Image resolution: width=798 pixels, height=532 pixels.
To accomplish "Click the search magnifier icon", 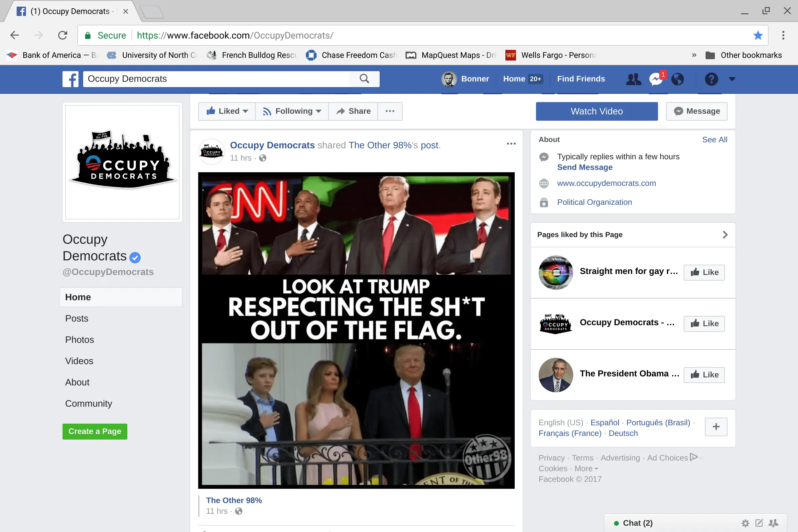I will tap(364, 79).
